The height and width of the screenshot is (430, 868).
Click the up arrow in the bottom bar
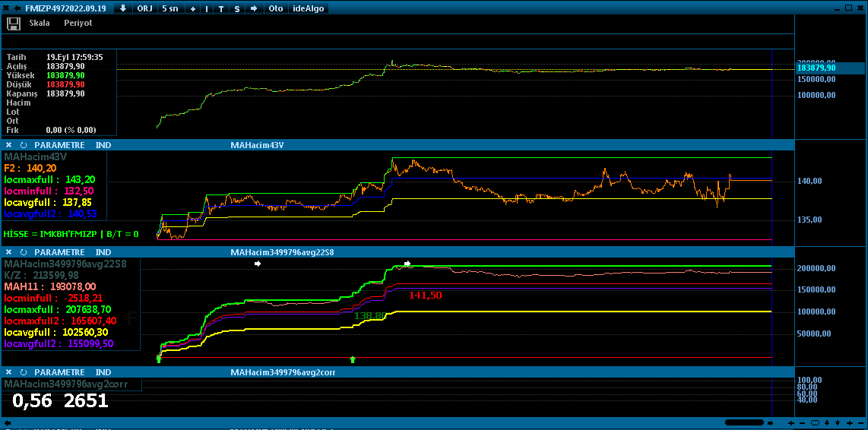tap(828, 423)
